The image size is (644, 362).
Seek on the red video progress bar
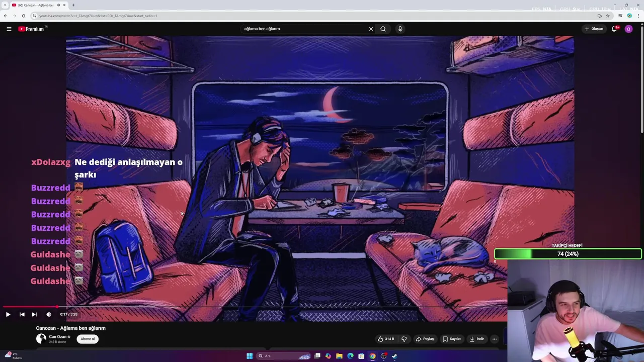[254, 306]
